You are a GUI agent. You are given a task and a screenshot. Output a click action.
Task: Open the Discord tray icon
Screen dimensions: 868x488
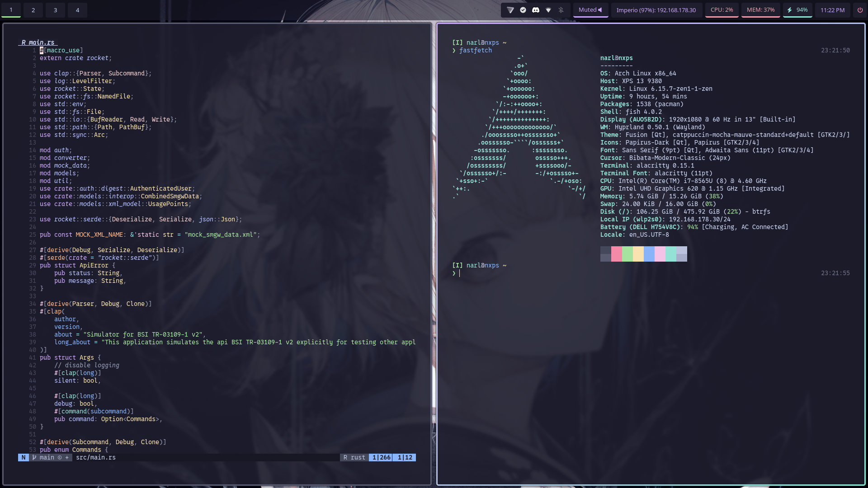(x=536, y=10)
